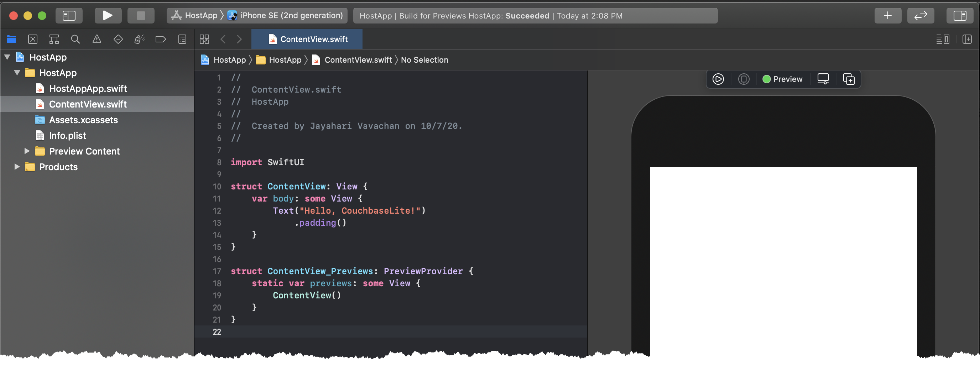980x376 pixels.
Task: Start Live Preview in canvas
Action: point(718,79)
